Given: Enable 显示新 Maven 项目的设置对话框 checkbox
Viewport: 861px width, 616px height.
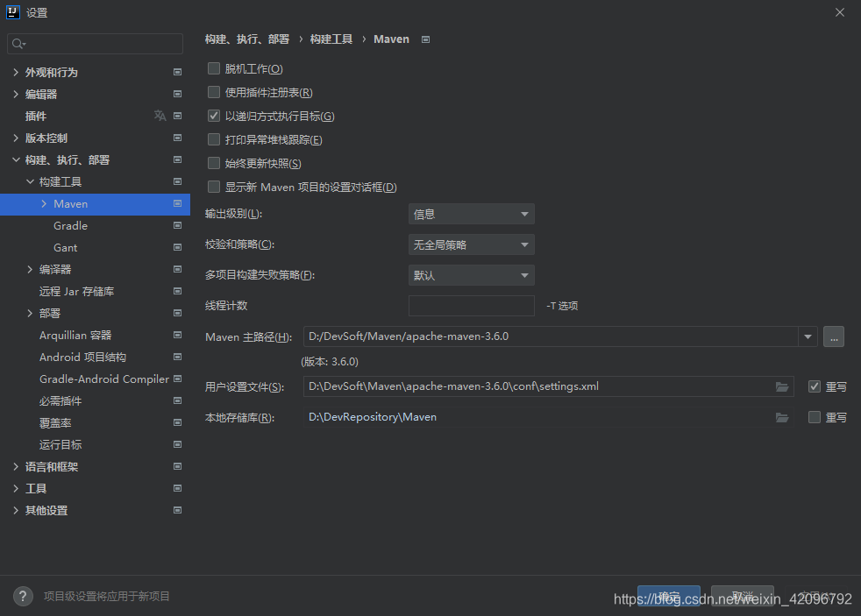Looking at the screenshot, I should [x=214, y=187].
